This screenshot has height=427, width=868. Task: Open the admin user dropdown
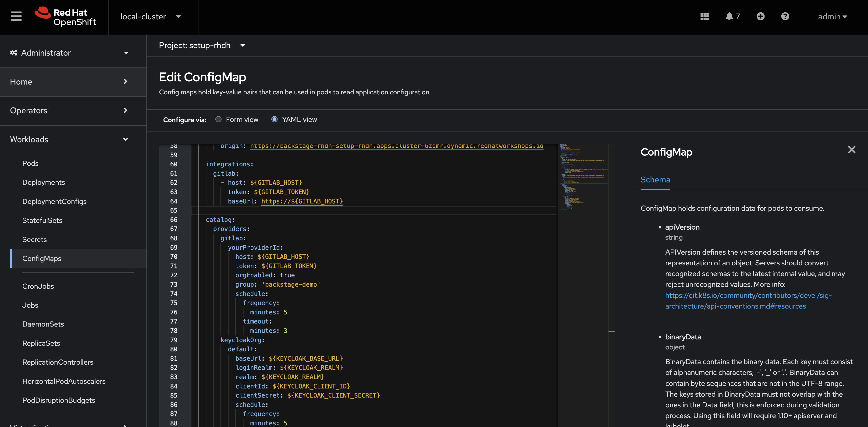(x=832, y=17)
